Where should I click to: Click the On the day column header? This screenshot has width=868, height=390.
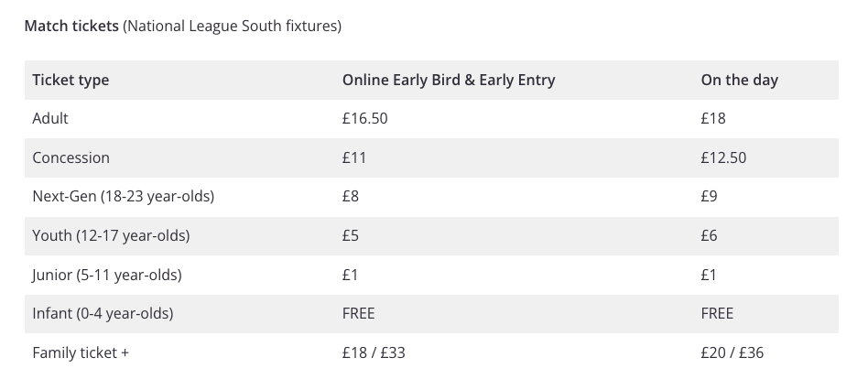click(x=739, y=80)
